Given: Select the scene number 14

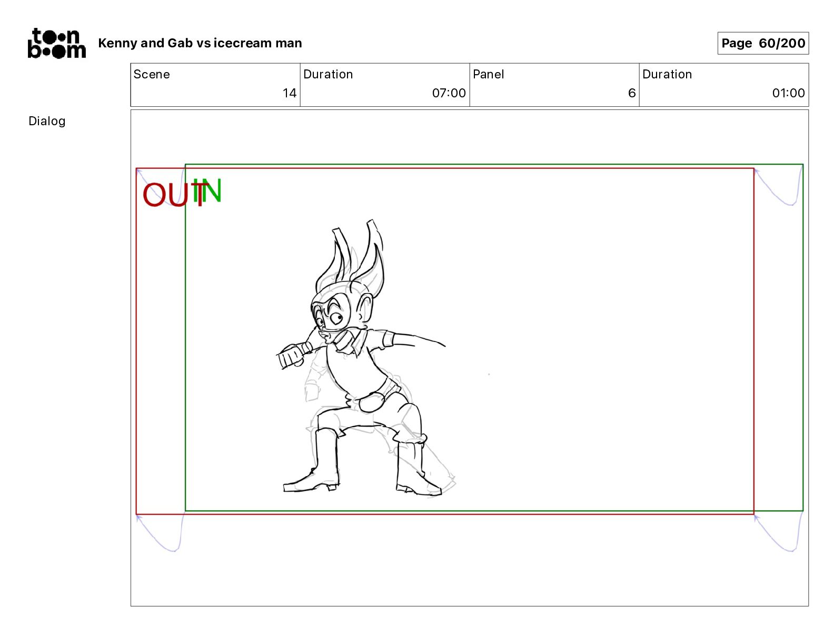Looking at the screenshot, I should point(290,93).
